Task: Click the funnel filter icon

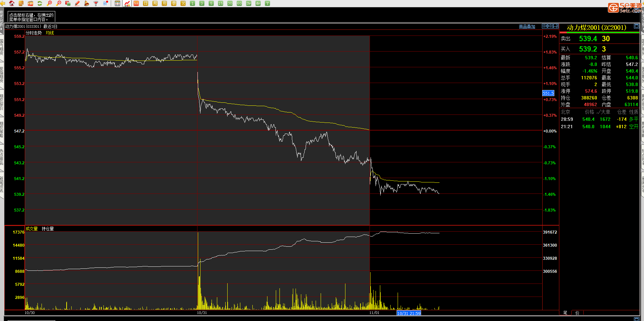Action: click(x=96, y=3)
